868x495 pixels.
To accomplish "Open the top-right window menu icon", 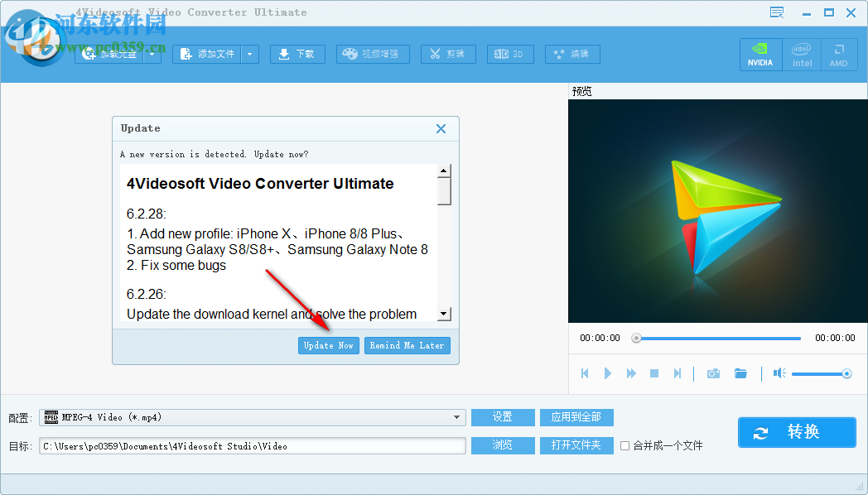I will [x=776, y=12].
